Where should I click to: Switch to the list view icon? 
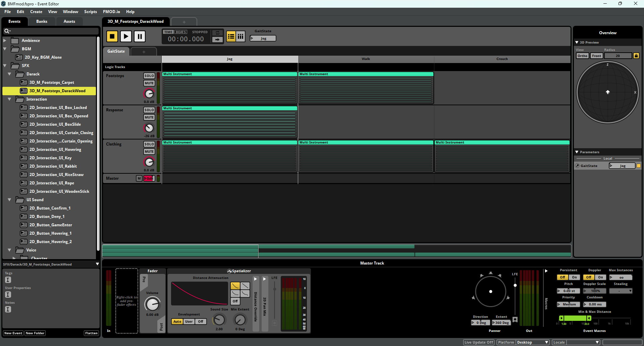coord(231,36)
